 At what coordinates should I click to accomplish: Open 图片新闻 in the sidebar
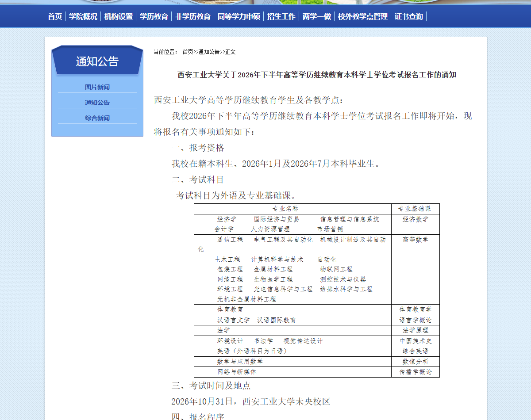tap(97, 87)
